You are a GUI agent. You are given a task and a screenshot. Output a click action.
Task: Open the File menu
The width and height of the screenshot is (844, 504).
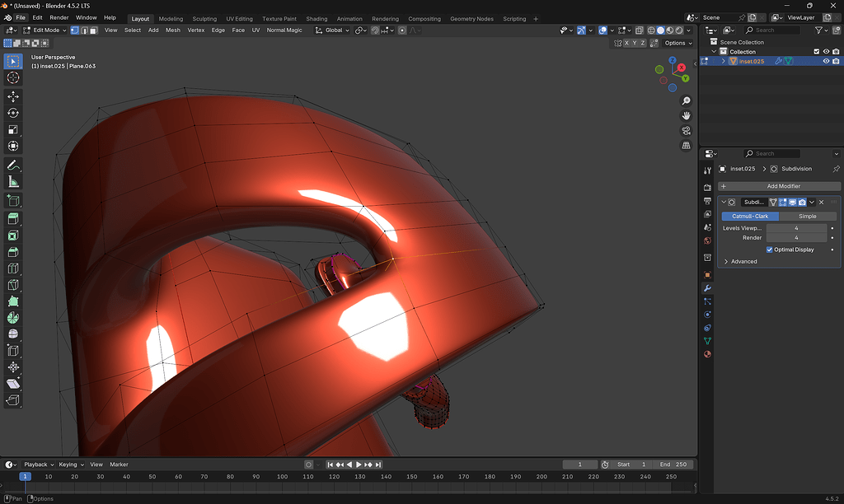[21, 17]
